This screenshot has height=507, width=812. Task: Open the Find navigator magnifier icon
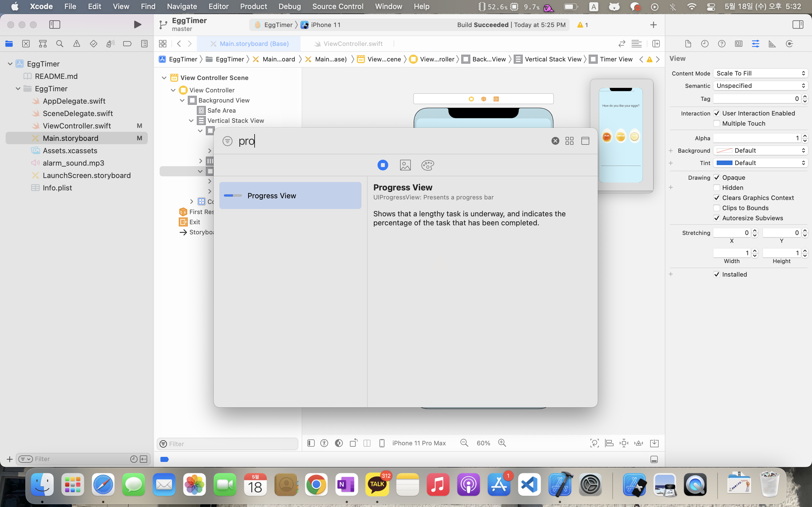click(x=60, y=44)
